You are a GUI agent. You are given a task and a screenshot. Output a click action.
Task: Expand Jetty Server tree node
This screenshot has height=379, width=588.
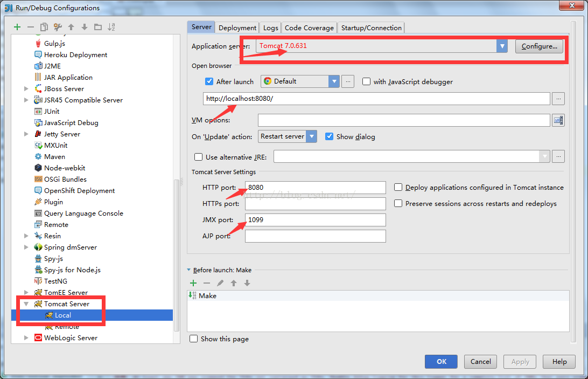(26, 134)
